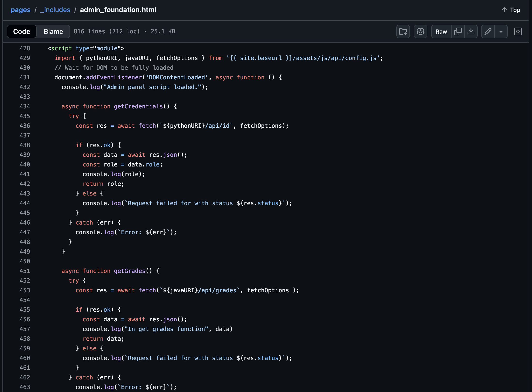This screenshot has height=392, width=532.
Task: Click the admin_foundation.html file name
Action: pos(118,10)
